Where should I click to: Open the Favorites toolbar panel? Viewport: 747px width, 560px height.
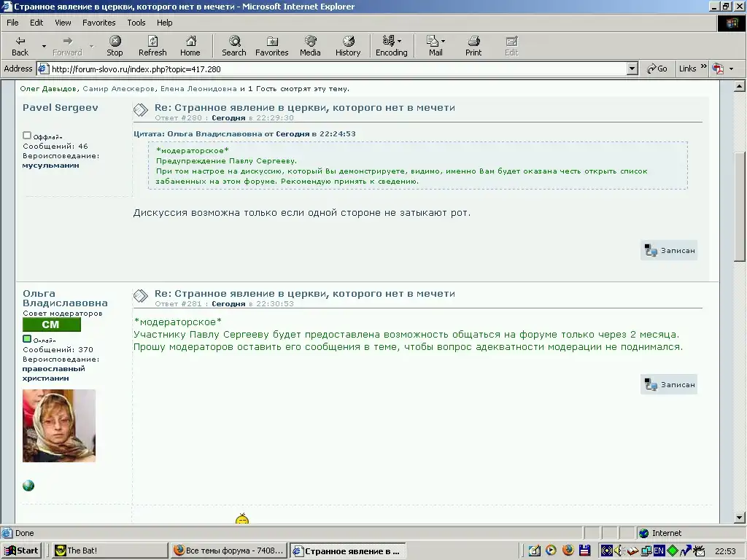coord(271,46)
